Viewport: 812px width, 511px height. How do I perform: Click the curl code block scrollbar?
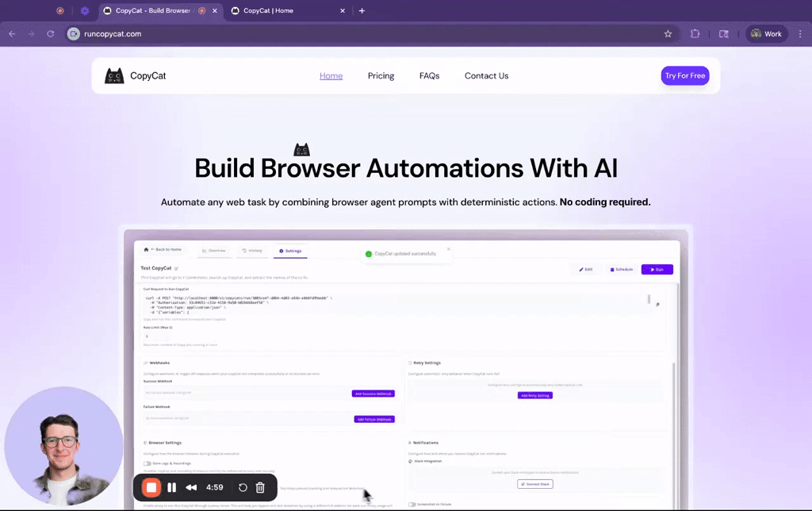[649, 300]
